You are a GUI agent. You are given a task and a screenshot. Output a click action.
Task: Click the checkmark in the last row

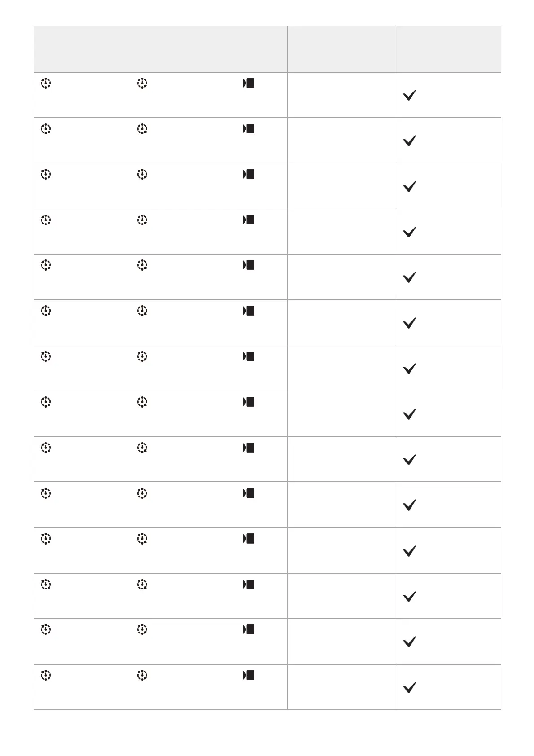click(409, 688)
